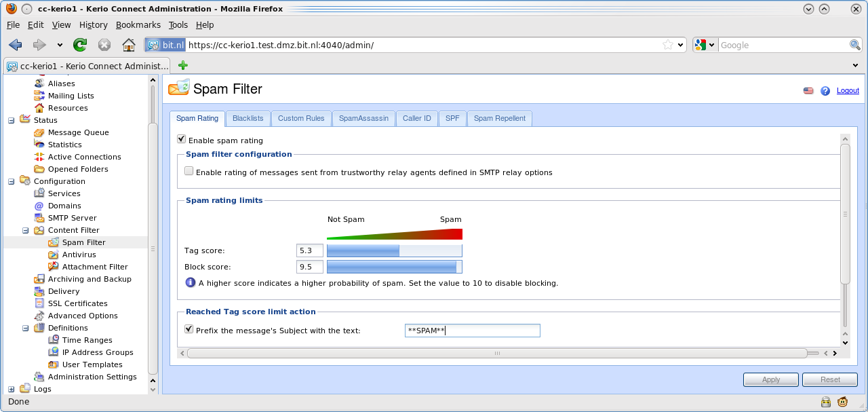Open the search engine selector dropdown
The width and height of the screenshot is (868, 412).
click(711, 45)
